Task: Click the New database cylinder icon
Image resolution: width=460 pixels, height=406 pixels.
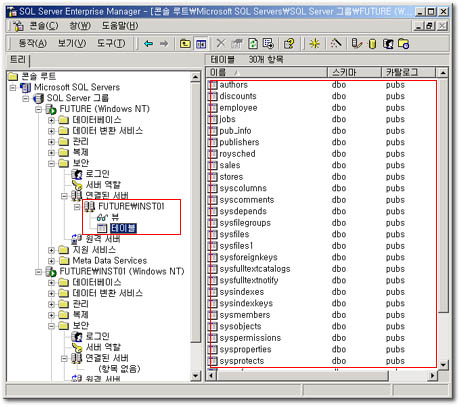Action: point(372,44)
